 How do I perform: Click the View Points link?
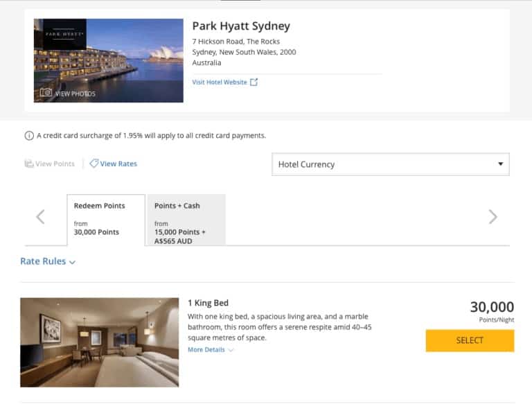pos(55,164)
